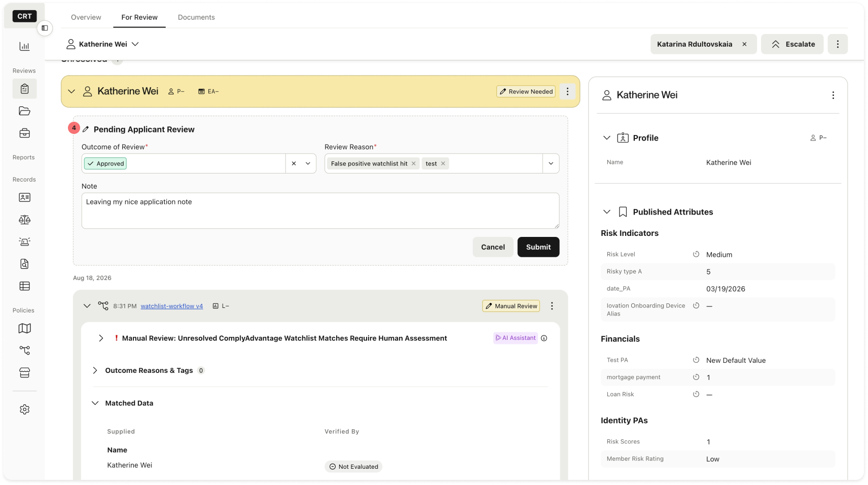Select the For Review tab
868x485 pixels.
139,17
